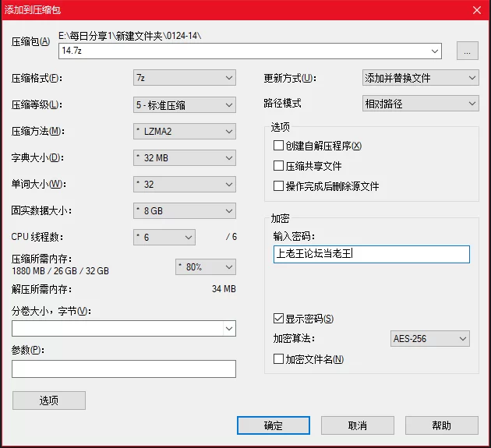Open the 加密算法 AES-256 dropdown
Viewport: 491px width, 448px height.
tap(430, 338)
